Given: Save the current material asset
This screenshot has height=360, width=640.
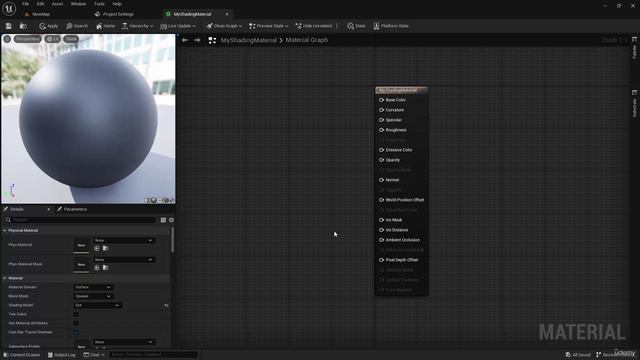Looking at the screenshot, I should click(9, 26).
